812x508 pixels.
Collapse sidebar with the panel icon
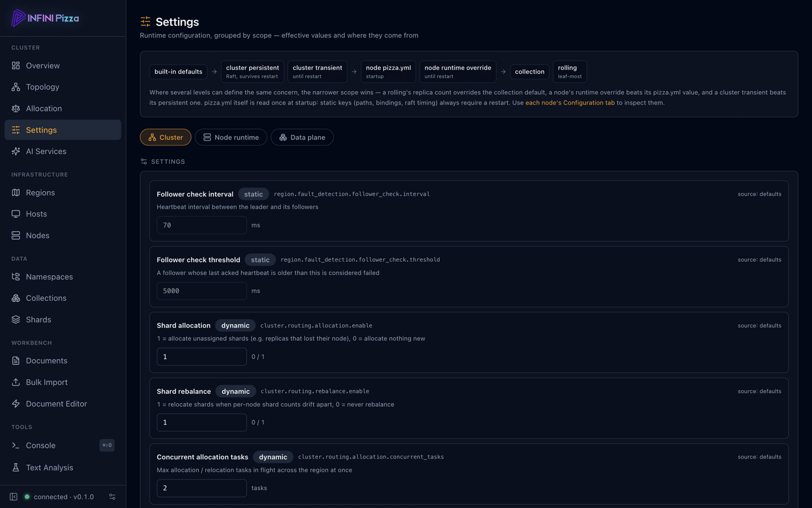coord(14,497)
